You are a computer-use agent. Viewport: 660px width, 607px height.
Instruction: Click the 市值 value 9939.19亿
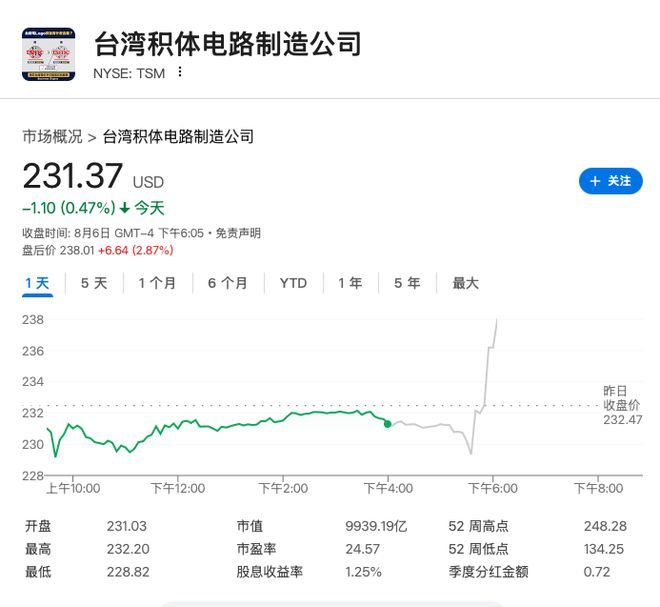tap(376, 526)
